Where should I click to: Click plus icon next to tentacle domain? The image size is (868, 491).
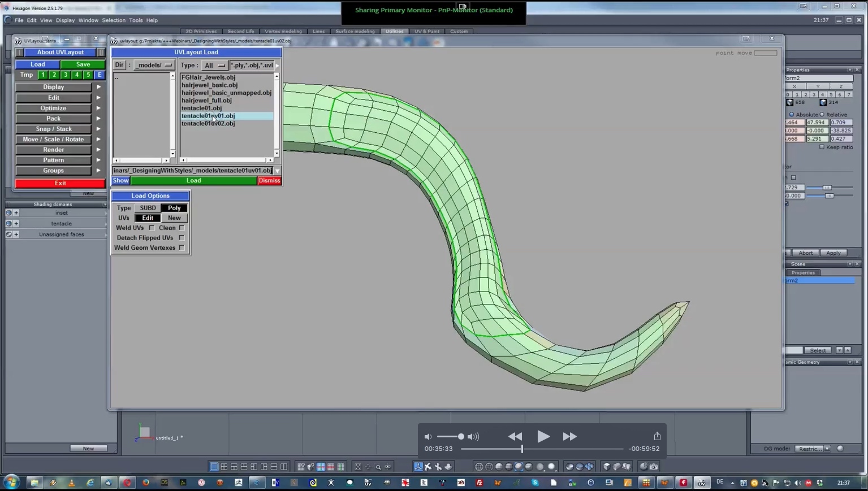(x=16, y=224)
